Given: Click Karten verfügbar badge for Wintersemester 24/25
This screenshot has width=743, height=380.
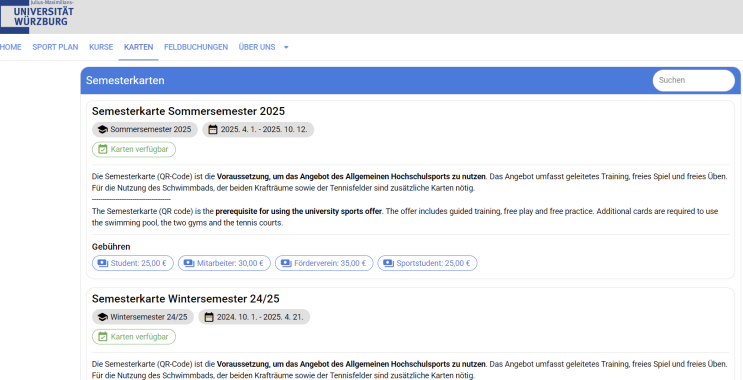Looking at the screenshot, I should coord(134,337).
